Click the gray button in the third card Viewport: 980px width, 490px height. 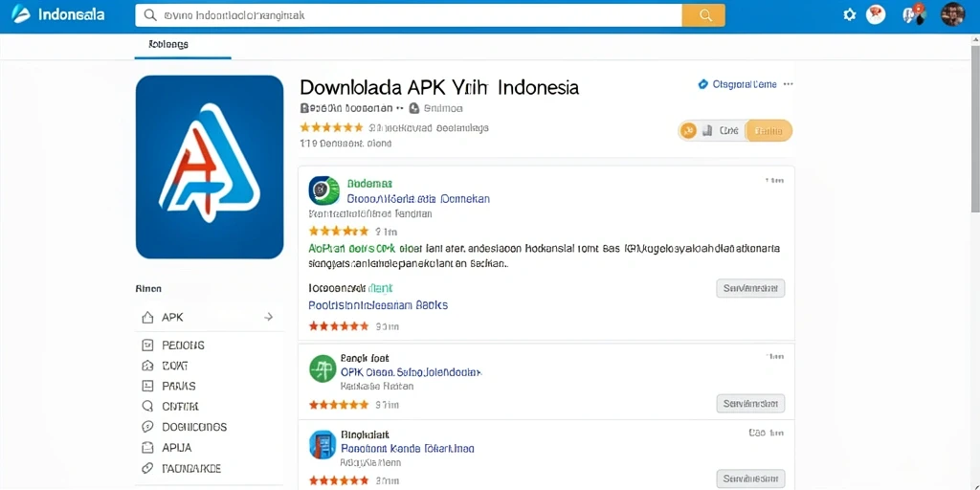click(x=750, y=479)
